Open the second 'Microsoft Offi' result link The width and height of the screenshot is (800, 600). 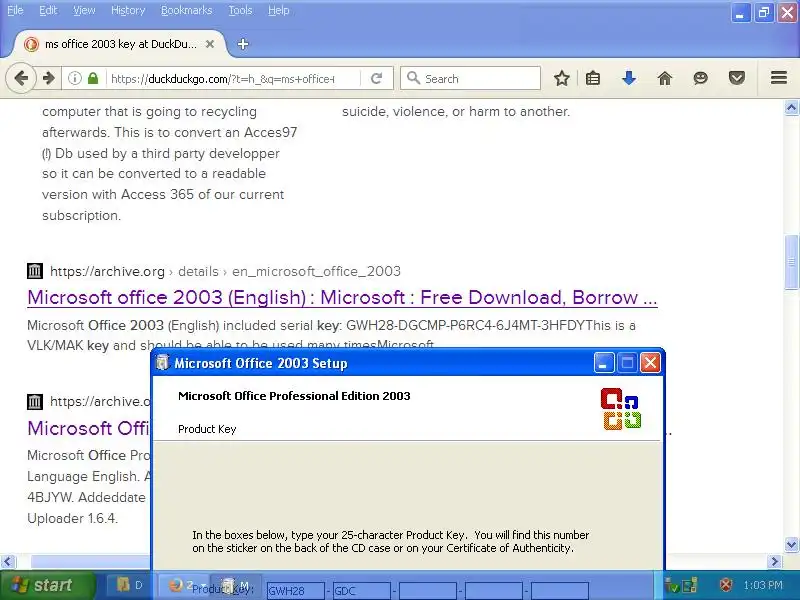(89, 428)
